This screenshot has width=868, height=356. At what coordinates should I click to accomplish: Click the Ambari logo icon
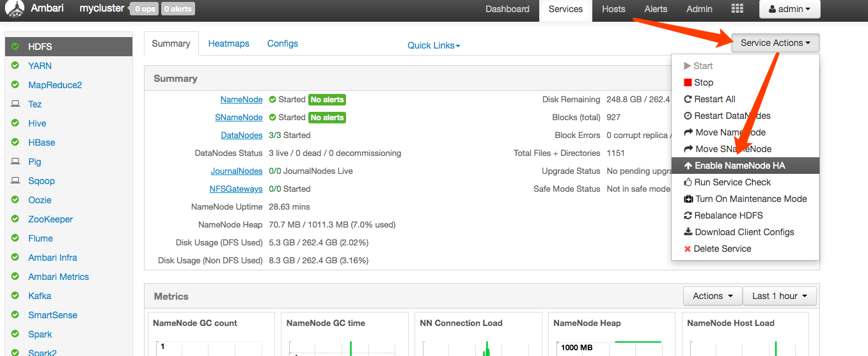(14, 9)
